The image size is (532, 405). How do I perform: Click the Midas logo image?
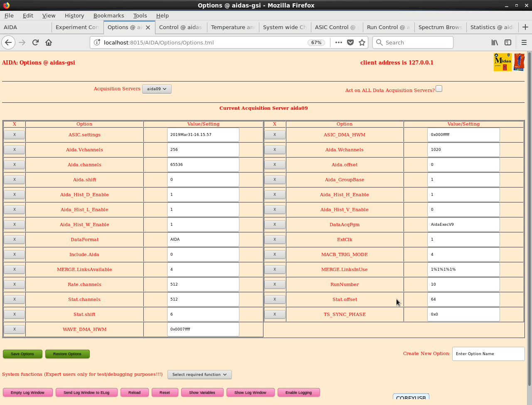point(502,62)
